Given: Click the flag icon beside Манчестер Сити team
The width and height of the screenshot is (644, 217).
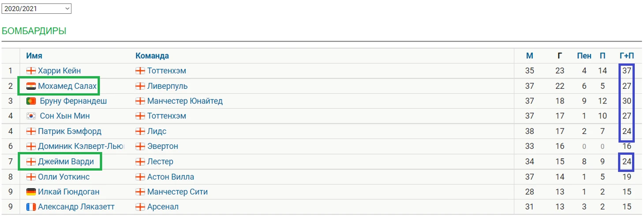Looking at the screenshot, I should [140, 192].
